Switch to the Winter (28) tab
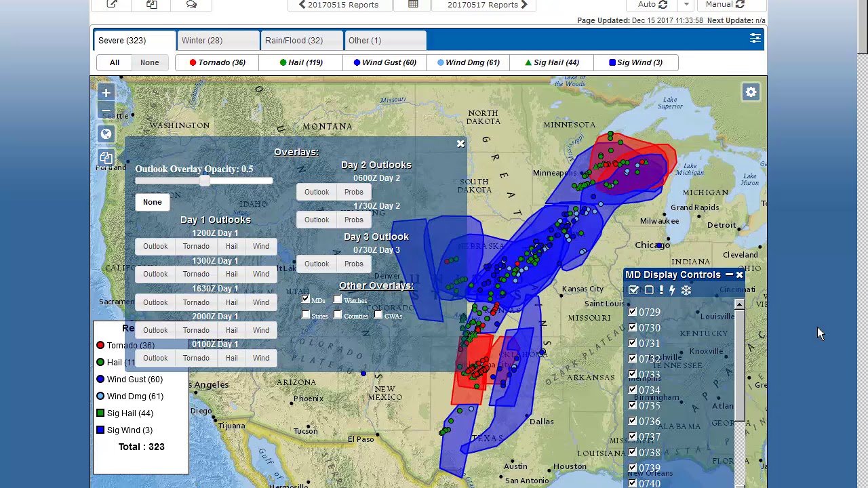 (218, 41)
